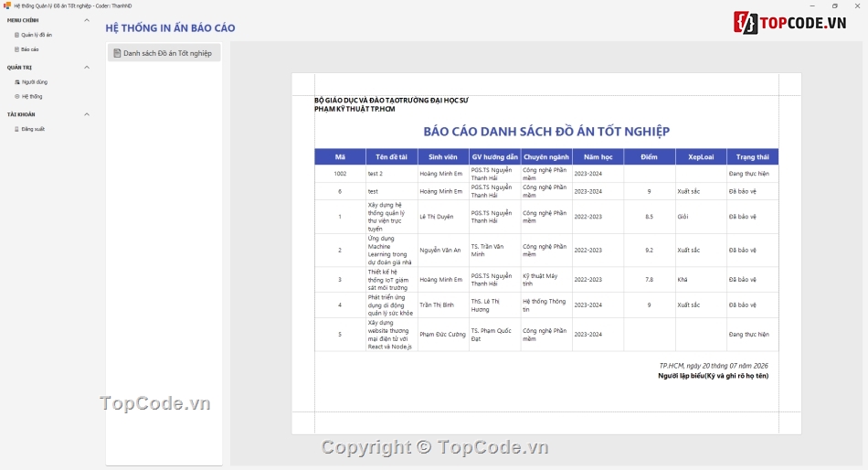This screenshot has height=470, width=868.
Task: Open Người dùng management item
Action: tap(31, 82)
